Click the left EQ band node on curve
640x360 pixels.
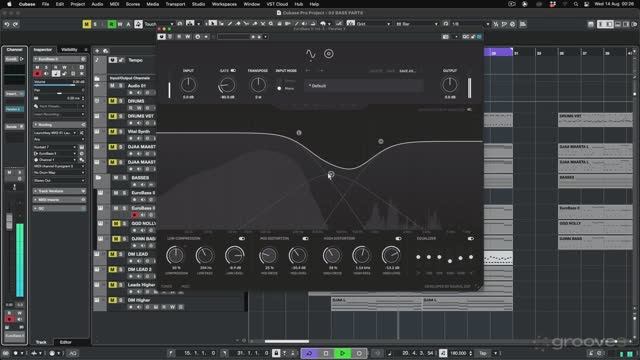pos(299,133)
